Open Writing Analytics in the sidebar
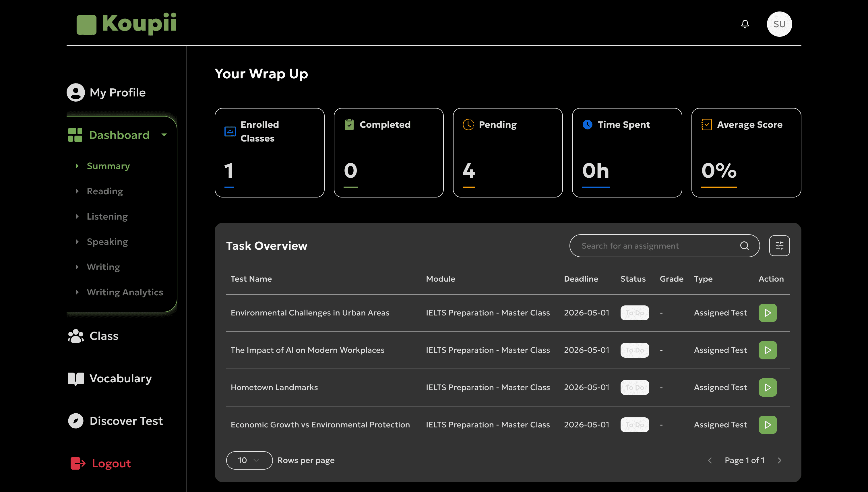This screenshot has width=868, height=492. click(125, 292)
